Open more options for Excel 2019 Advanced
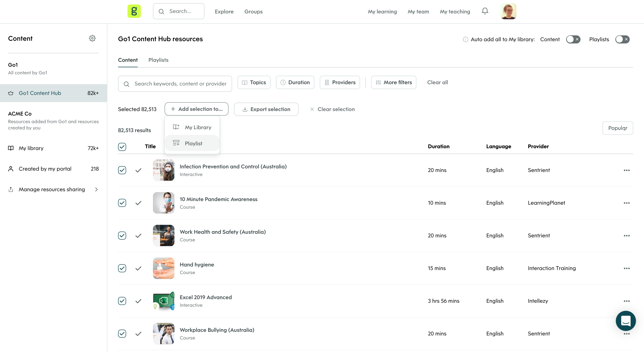Screen dimensions: 644x352 click(x=627, y=301)
